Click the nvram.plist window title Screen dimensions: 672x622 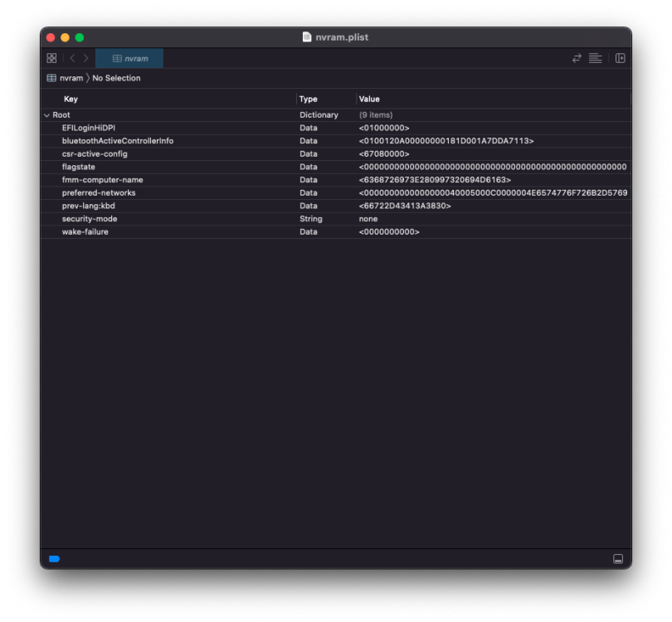(342, 37)
